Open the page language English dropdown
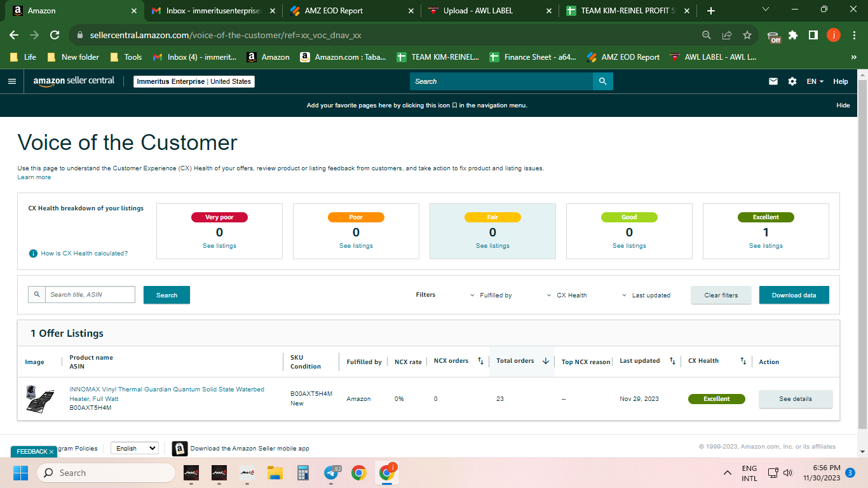 click(135, 448)
